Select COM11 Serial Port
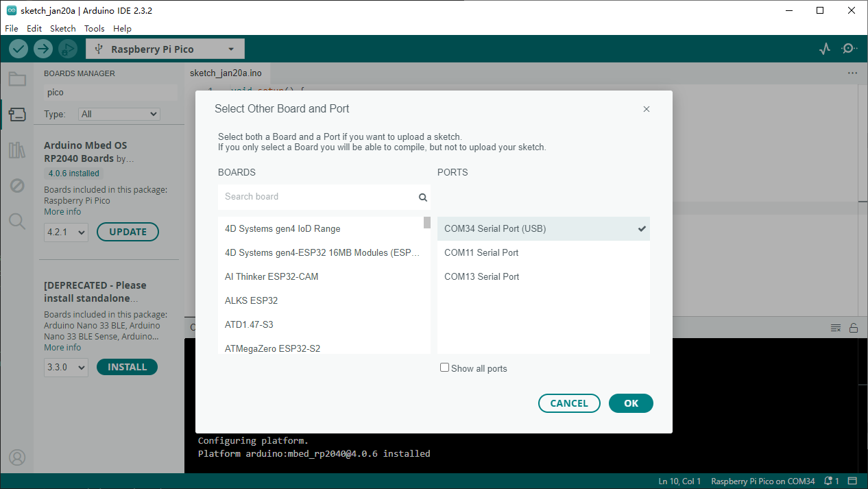The image size is (868, 489). [x=544, y=253]
